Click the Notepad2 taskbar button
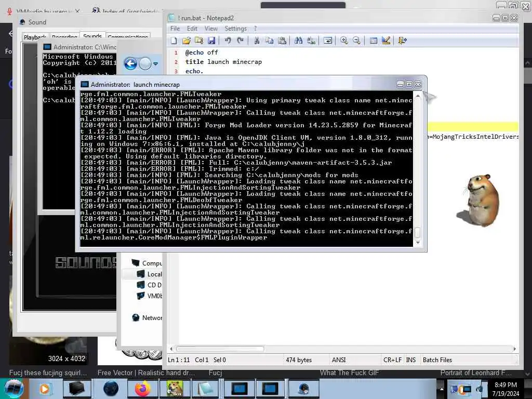The width and height of the screenshot is (532, 399). click(205, 389)
